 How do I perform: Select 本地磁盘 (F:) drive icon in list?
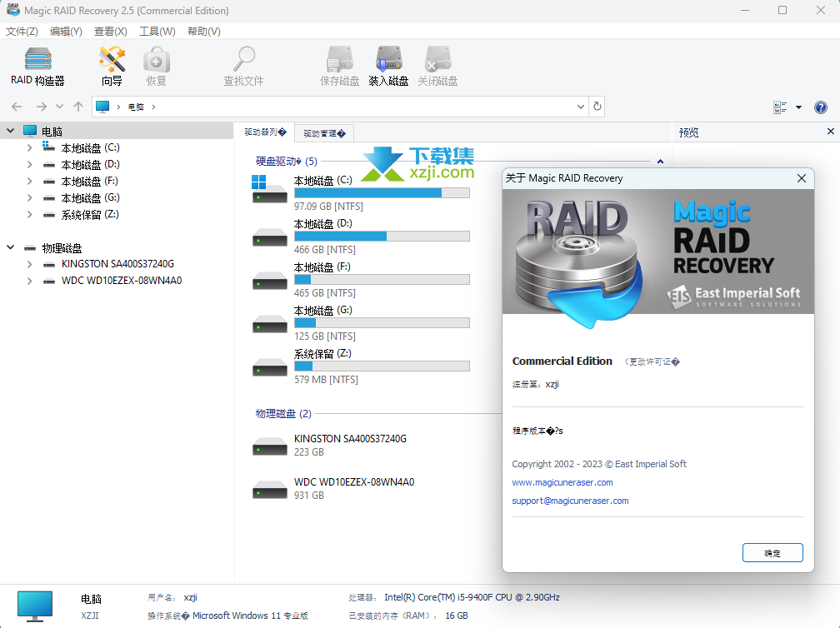click(x=269, y=281)
